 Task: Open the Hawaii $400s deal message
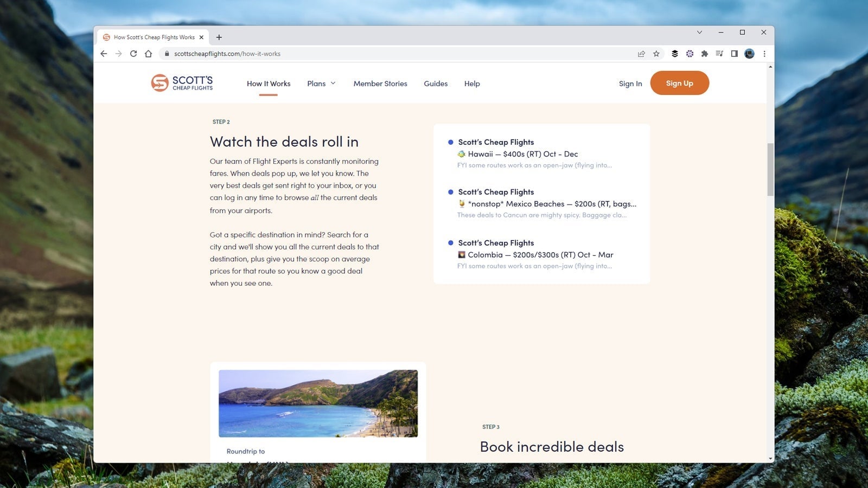pyautogui.click(x=541, y=153)
